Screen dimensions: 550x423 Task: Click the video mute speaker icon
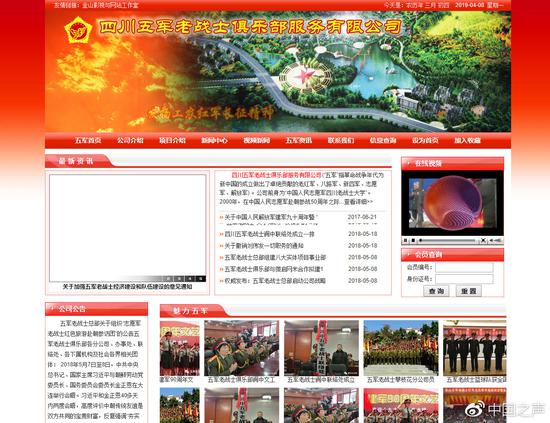point(491,240)
